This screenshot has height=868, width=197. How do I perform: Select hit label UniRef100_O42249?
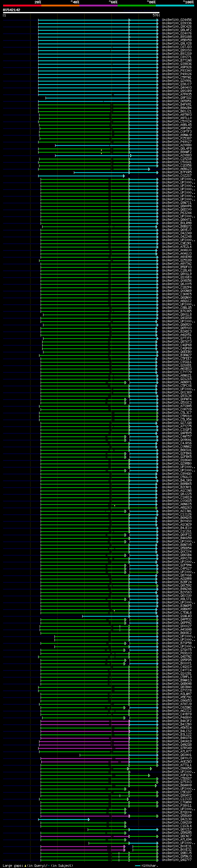pos(177,233)
